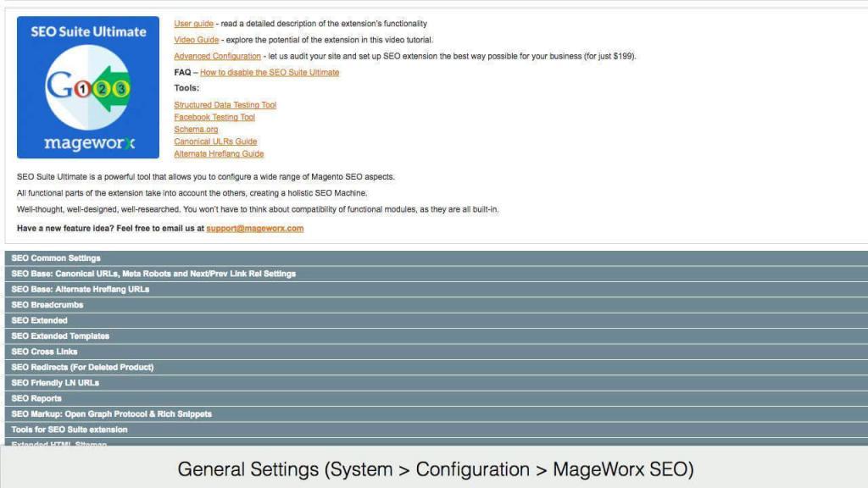
Task: Open the Advanced Configuration link
Action: click(x=216, y=56)
